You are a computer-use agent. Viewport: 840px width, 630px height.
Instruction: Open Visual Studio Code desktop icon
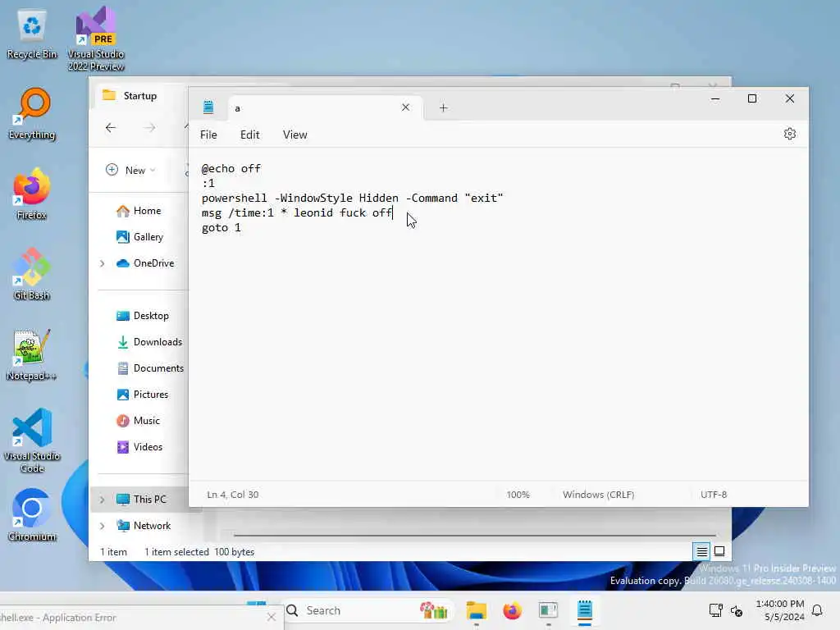(x=32, y=441)
